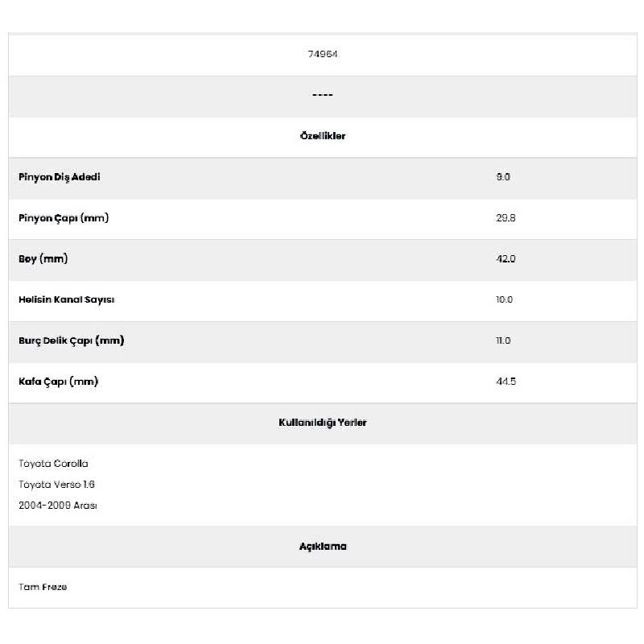Click the 2004-2009 Arası text
The image size is (644, 644).
[57, 506]
